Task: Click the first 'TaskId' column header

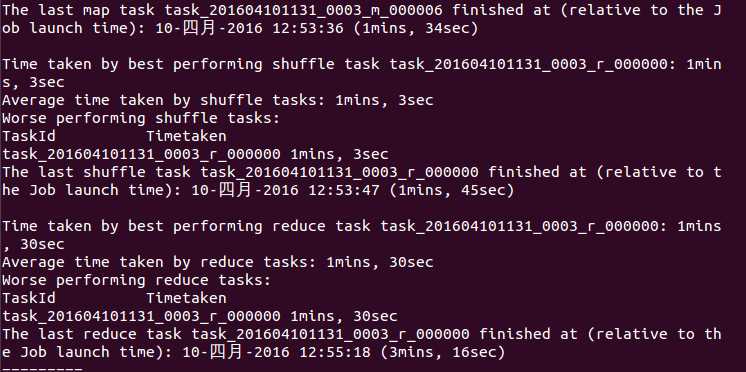Action: (29, 137)
